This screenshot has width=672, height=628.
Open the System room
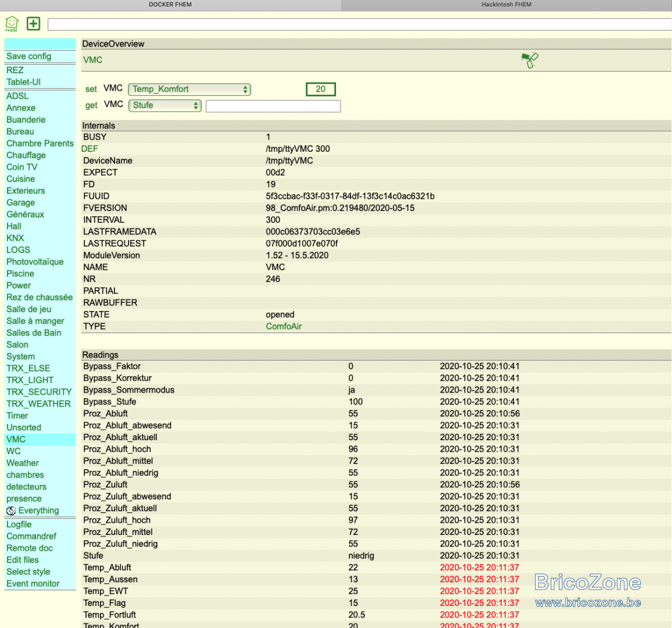coord(20,356)
